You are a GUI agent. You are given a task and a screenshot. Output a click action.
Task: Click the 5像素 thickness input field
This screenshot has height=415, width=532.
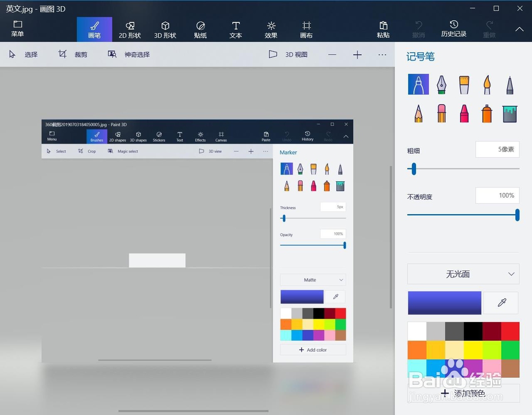pos(497,149)
